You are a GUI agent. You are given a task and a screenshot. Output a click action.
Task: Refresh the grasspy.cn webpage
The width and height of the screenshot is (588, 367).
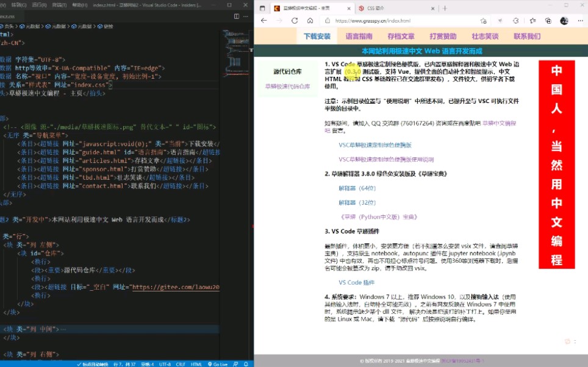(x=295, y=20)
